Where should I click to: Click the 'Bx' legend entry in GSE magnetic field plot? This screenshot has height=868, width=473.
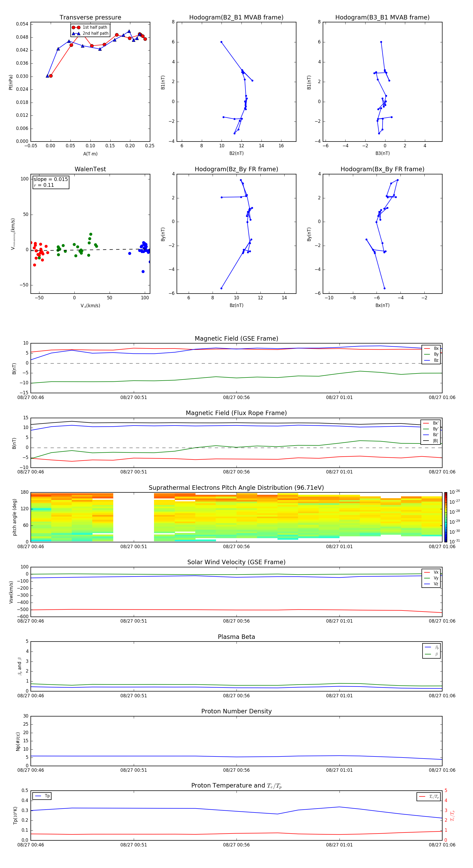431,349
